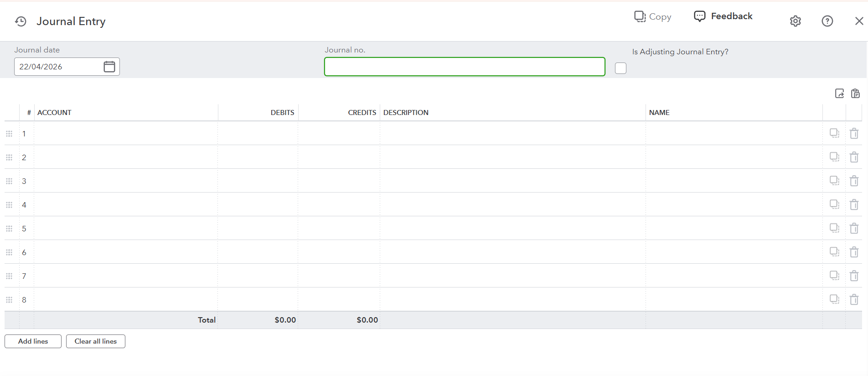The image size is (868, 376).
Task: Delete line 1 using the trash icon
Action: point(854,134)
